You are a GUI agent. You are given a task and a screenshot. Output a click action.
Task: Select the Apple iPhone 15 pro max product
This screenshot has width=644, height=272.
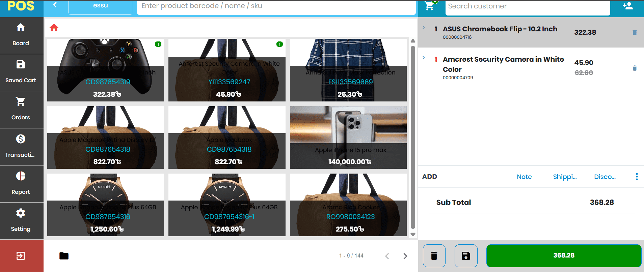(x=348, y=138)
